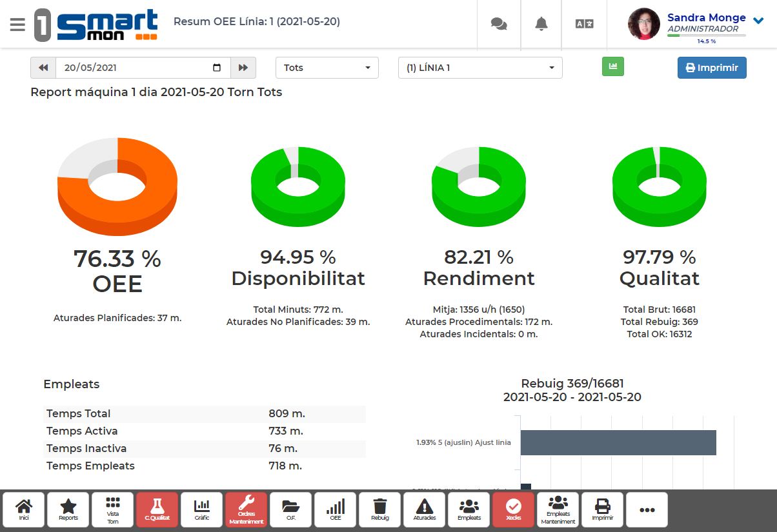
Task: Open the Rebuig rejects panel
Action: coord(379,509)
